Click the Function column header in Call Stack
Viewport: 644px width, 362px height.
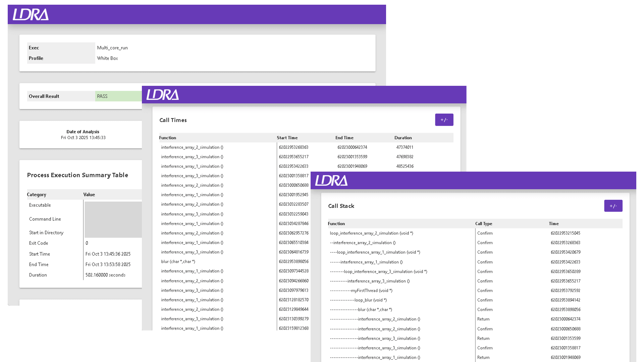(336, 224)
